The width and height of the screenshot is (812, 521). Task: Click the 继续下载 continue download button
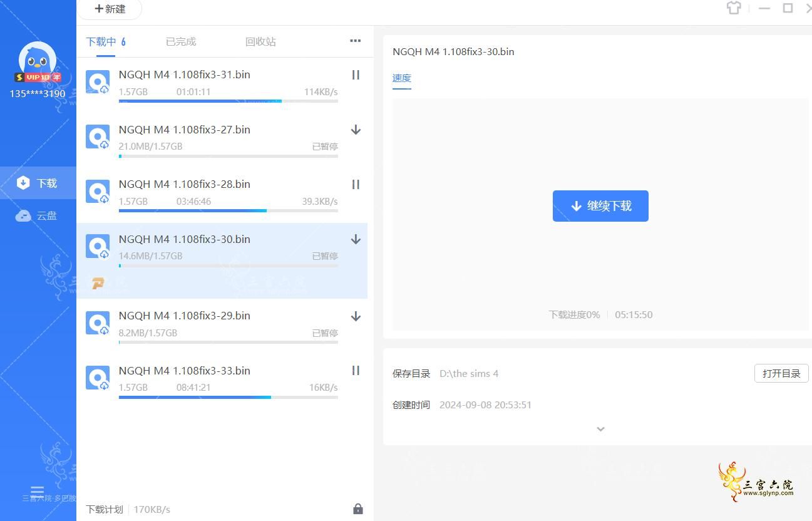[600, 206]
